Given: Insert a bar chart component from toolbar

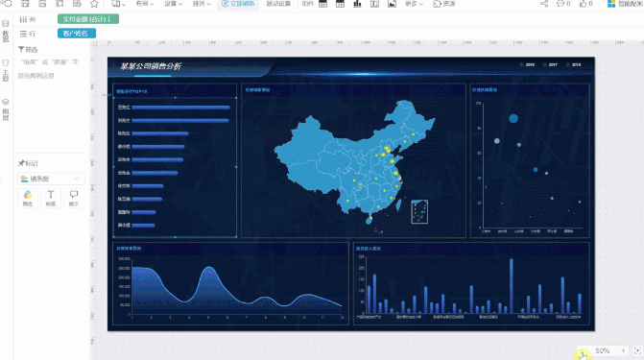Looking at the screenshot, I should coord(357,4).
